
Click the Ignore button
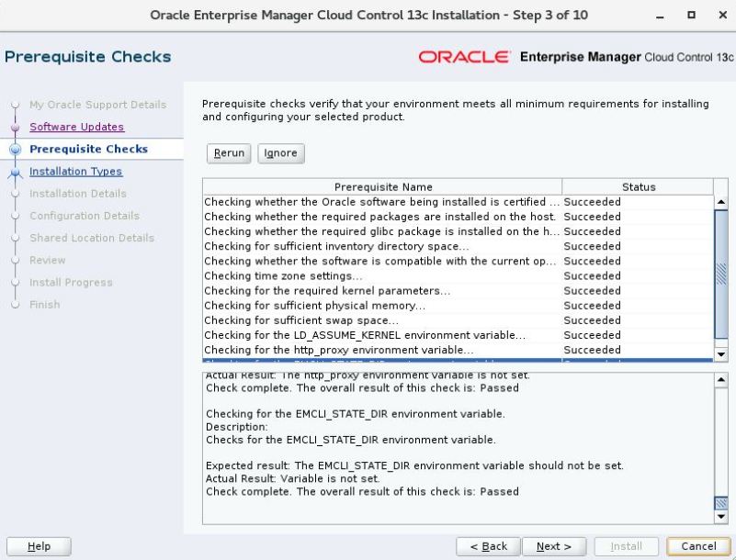coord(280,153)
